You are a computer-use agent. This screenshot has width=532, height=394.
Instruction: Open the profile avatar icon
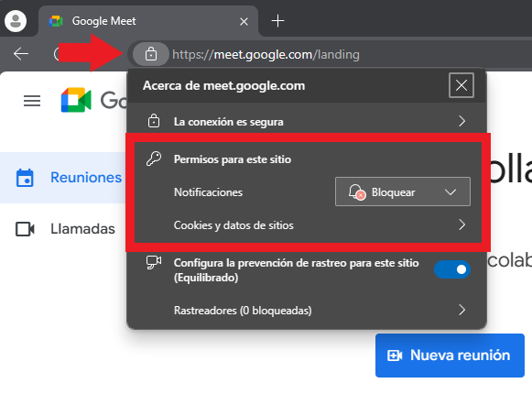point(16,21)
